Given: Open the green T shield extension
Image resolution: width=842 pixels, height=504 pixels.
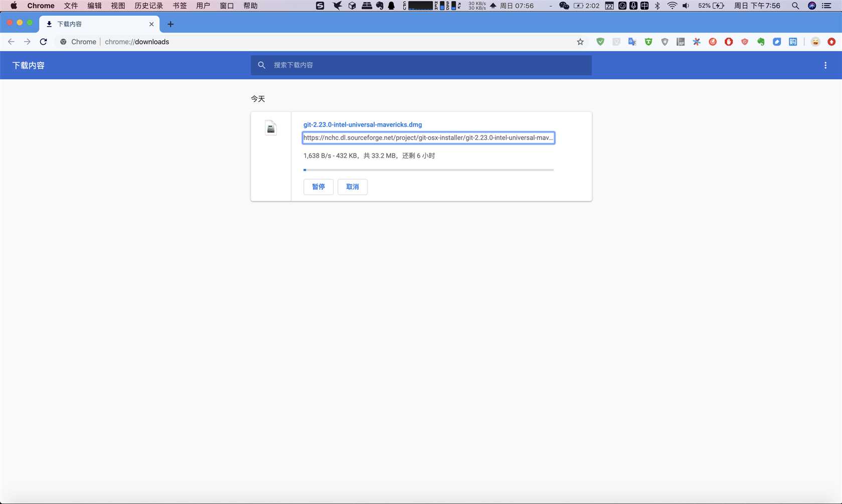Looking at the screenshot, I should (648, 42).
